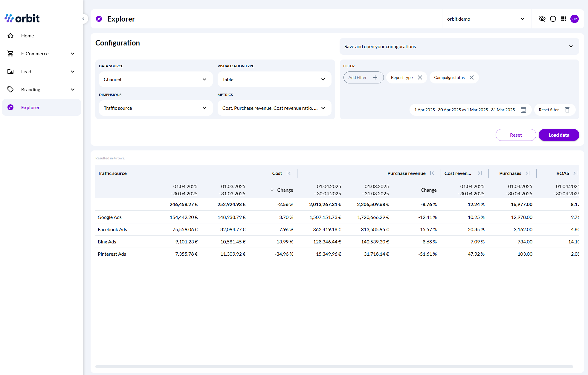Collapse the Cost column group
The height and width of the screenshot is (375, 588).
pos(288,173)
